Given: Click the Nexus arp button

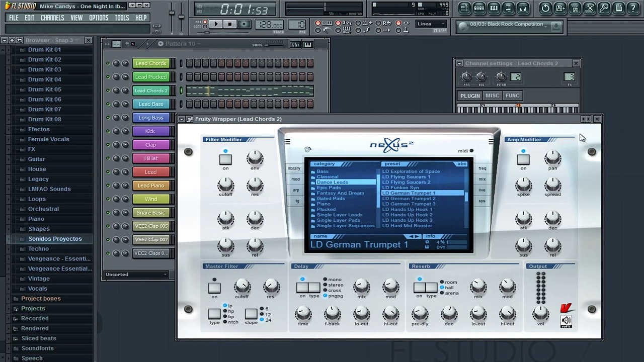Looking at the screenshot, I should (296, 190).
